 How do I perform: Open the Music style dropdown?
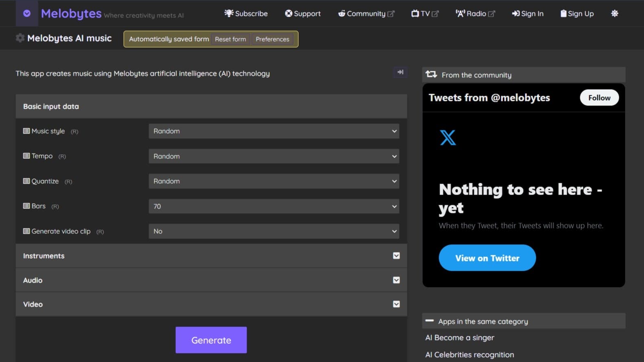(274, 131)
